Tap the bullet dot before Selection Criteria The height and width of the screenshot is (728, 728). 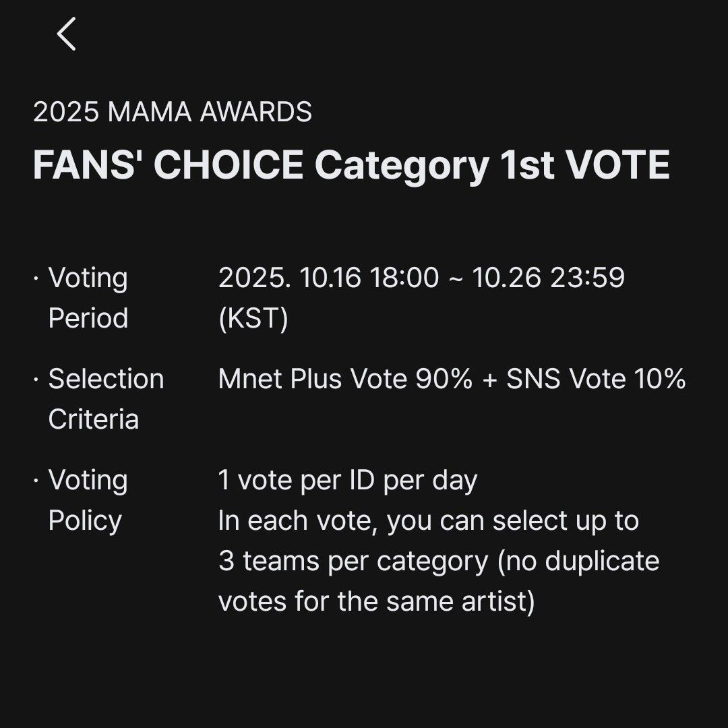36,379
